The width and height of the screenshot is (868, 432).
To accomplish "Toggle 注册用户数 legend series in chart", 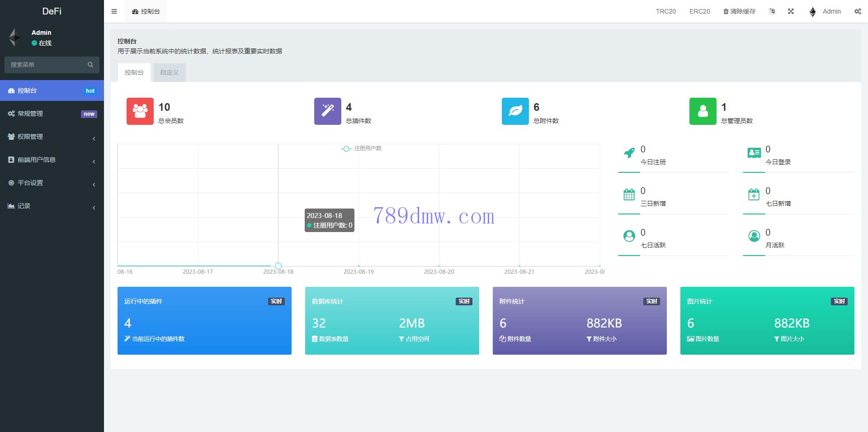I will pos(362,148).
